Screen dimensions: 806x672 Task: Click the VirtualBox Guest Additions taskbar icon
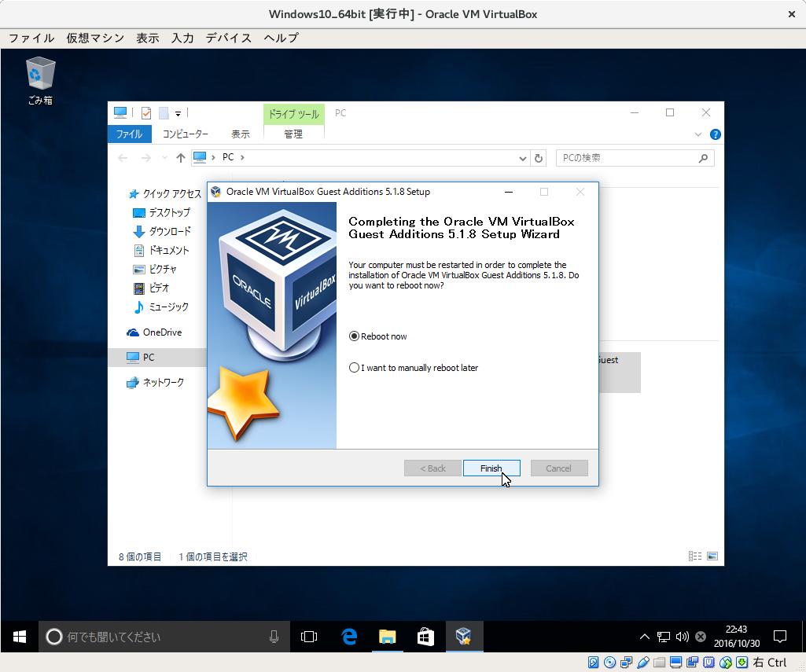tap(464, 637)
